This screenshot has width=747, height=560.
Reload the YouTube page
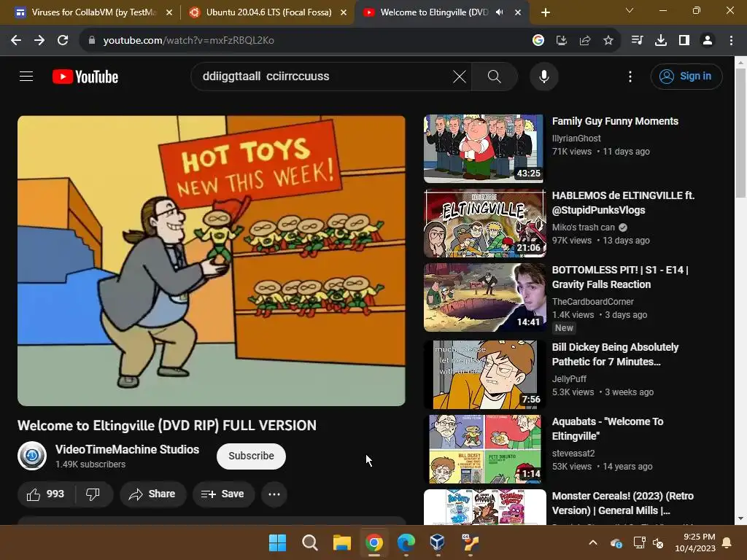(63, 41)
